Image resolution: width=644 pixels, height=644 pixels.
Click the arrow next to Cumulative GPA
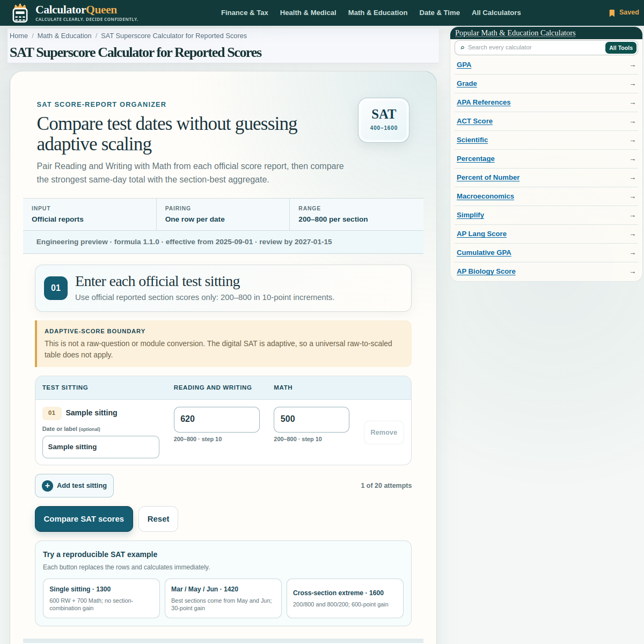point(632,253)
